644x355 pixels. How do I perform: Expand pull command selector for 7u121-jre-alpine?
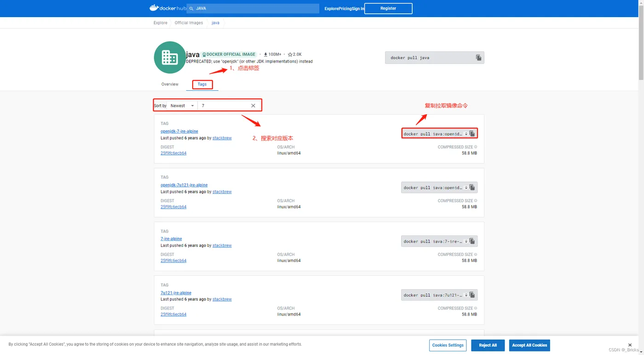pos(466,296)
